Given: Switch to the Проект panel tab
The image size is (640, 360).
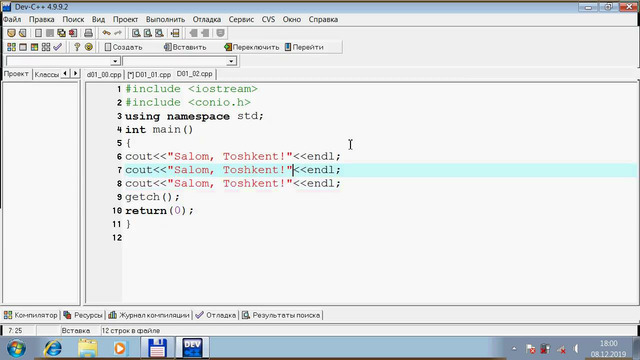Looking at the screenshot, I should click(16, 74).
